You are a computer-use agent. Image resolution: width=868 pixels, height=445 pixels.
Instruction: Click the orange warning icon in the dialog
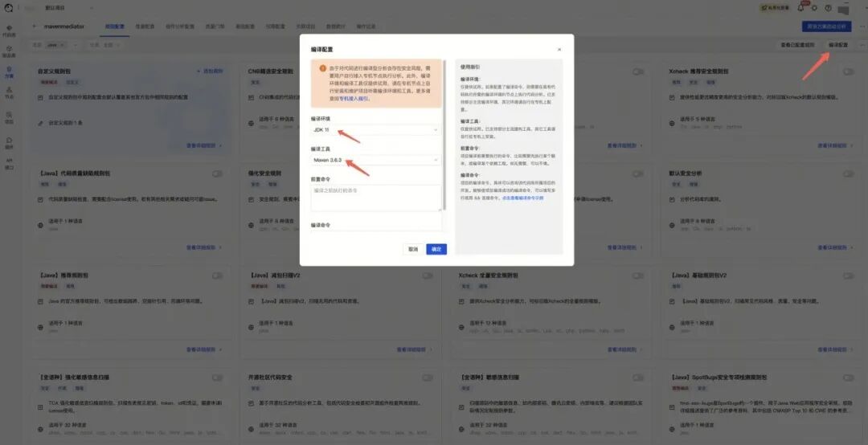click(x=323, y=68)
